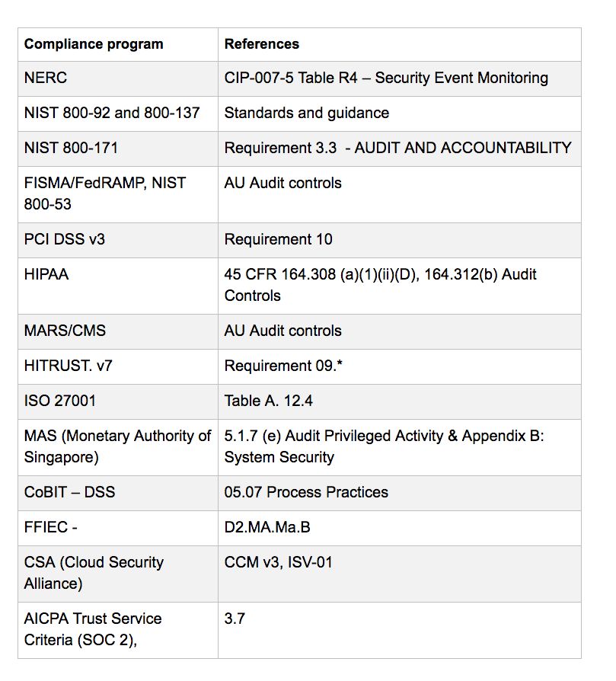Click 05.07 Process Practices cell

tap(400, 494)
